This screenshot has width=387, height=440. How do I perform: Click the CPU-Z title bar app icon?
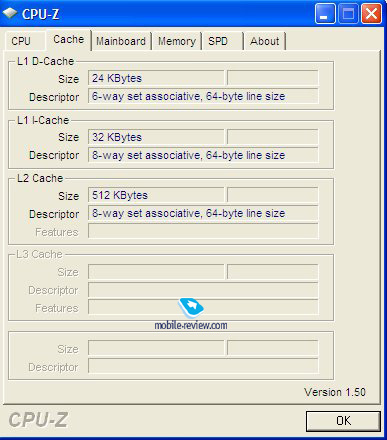[x=10, y=13]
